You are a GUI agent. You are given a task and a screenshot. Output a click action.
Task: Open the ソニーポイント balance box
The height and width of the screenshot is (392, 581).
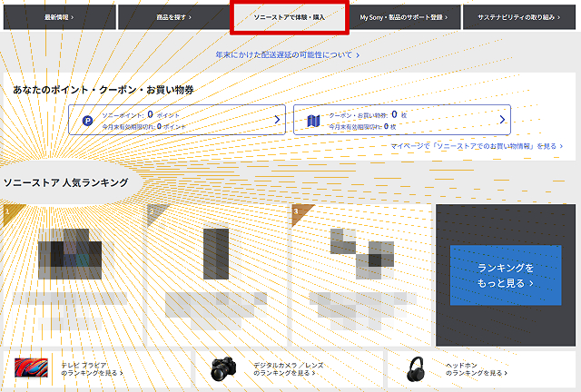[177, 120]
